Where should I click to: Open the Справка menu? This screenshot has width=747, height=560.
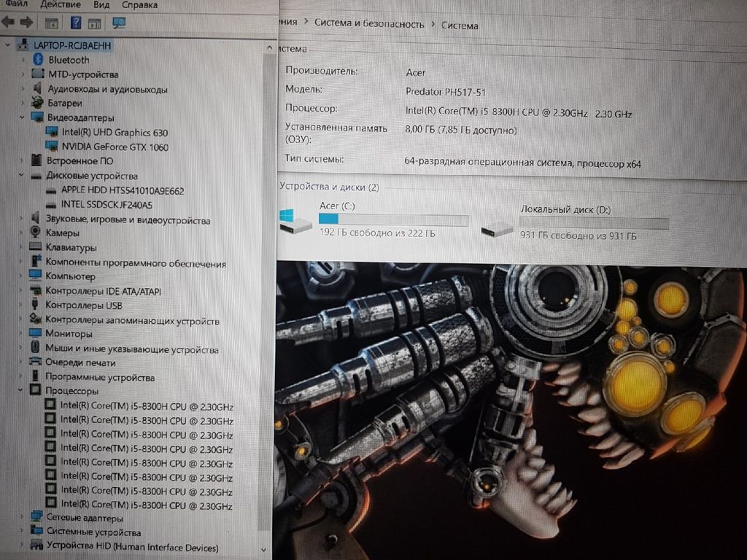(139, 5)
